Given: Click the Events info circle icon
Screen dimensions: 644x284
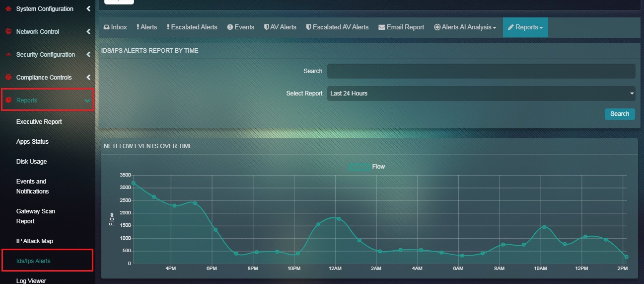Looking at the screenshot, I should coord(230,27).
